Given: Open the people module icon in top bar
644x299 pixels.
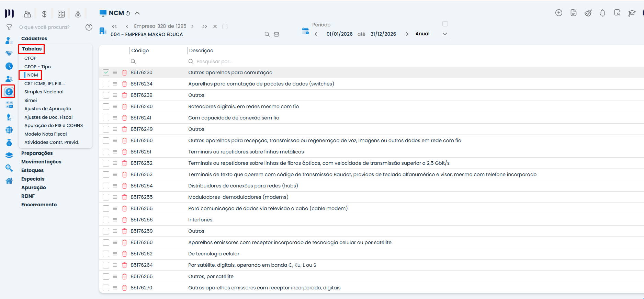Looking at the screenshot, I should (x=27, y=14).
